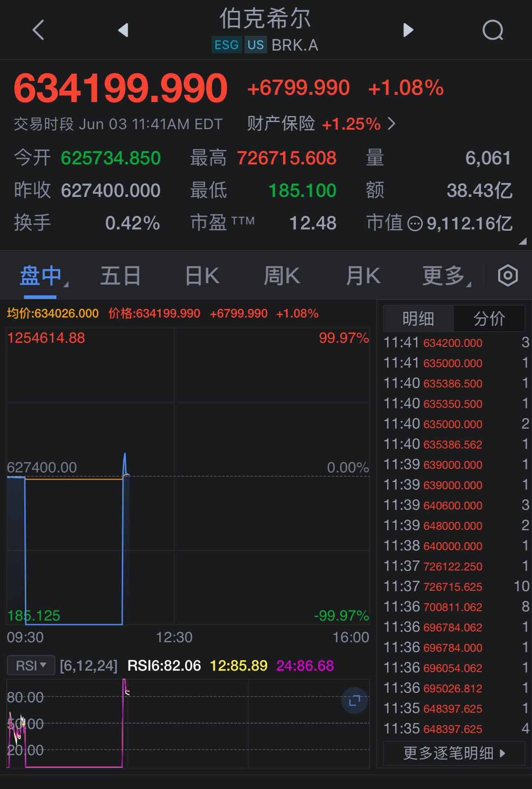Switch to 周K weekly chart tab
This screenshot has height=789, width=532.
pos(282,275)
